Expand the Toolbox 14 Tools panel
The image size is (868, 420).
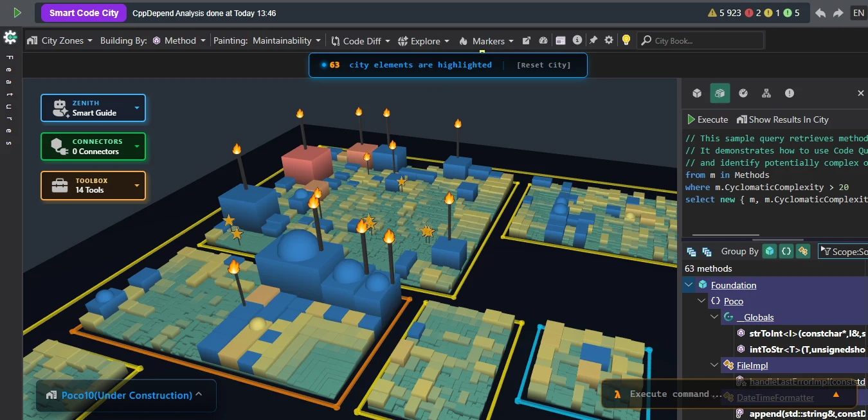pos(93,186)
